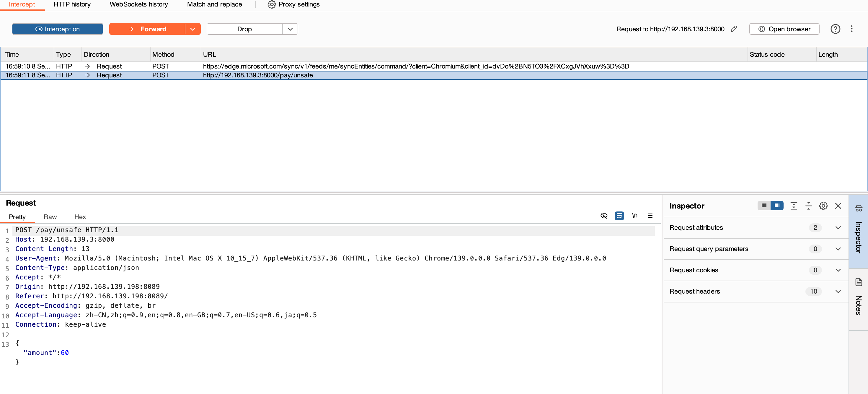Click the Content-Type header line
Screen dimensions: 868x394
77,268
